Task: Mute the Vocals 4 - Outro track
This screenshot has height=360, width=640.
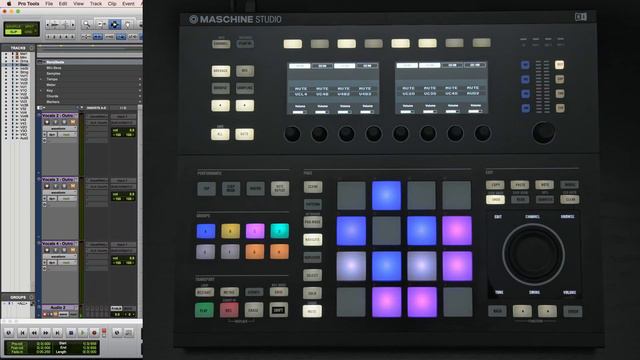Action: pyautogui.click(x=73, y=250)
